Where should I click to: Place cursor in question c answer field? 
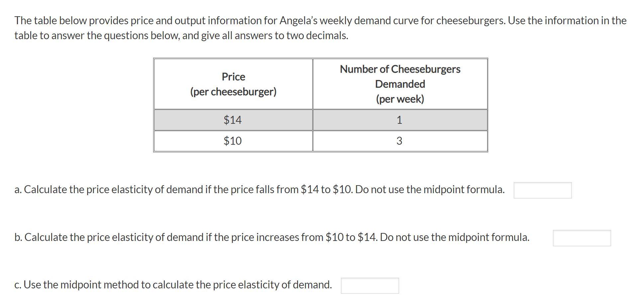click(x=370, y=284)
